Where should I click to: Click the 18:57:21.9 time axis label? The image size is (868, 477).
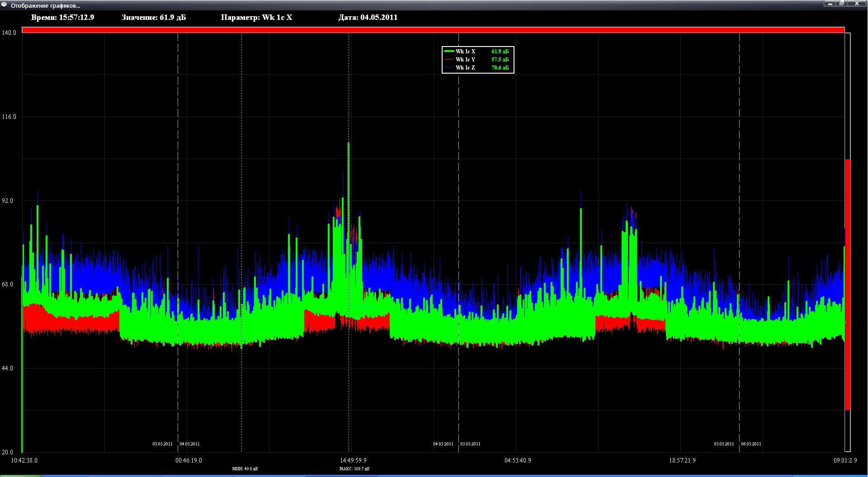point(683,461)
